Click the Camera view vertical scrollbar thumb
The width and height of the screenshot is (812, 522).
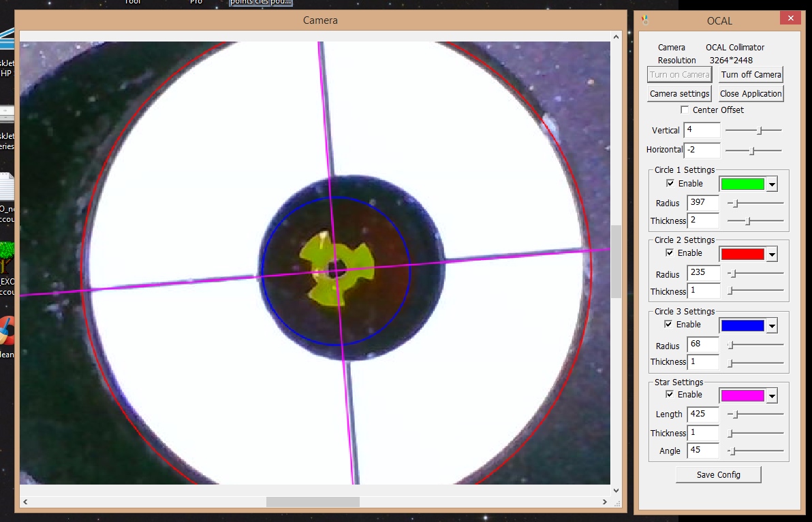click(x=616, y=262)
